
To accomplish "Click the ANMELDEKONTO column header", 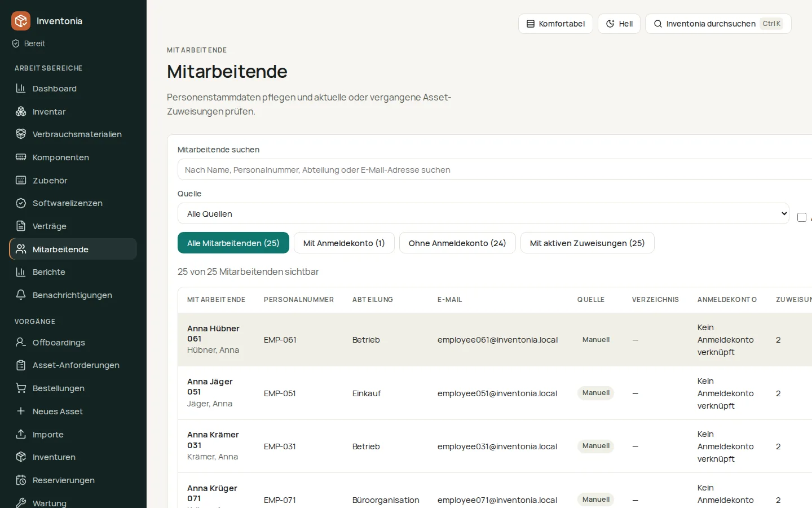I will tap(727, 300).
